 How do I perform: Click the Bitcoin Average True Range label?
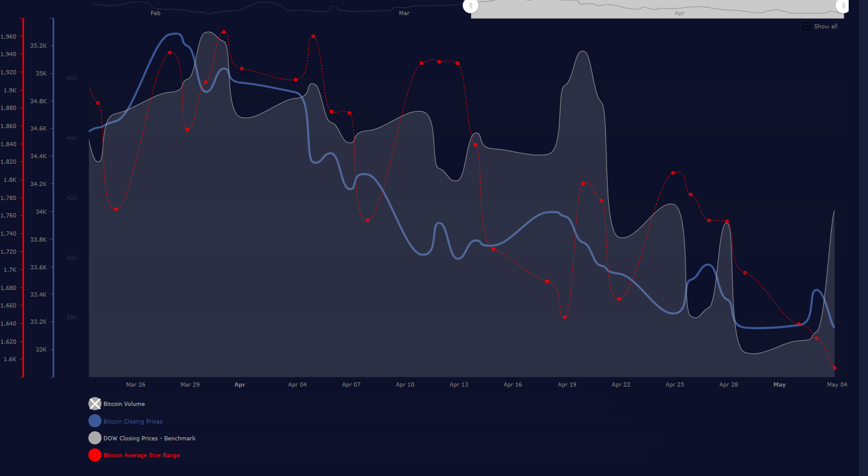click(141, 455)
